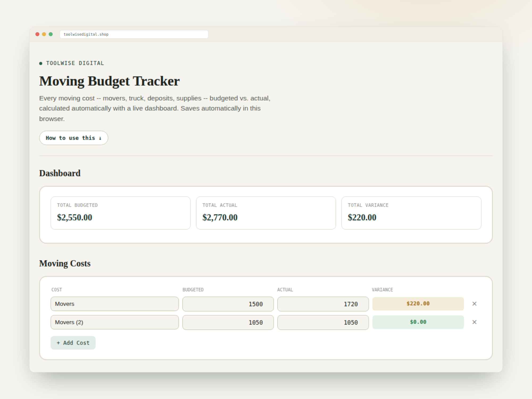
Task: Click the yellow minimize window dot
Action: coord(44,34)
